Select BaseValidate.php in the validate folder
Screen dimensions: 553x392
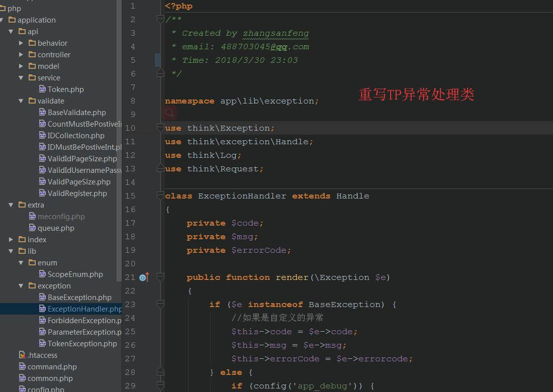pos(76,113)
